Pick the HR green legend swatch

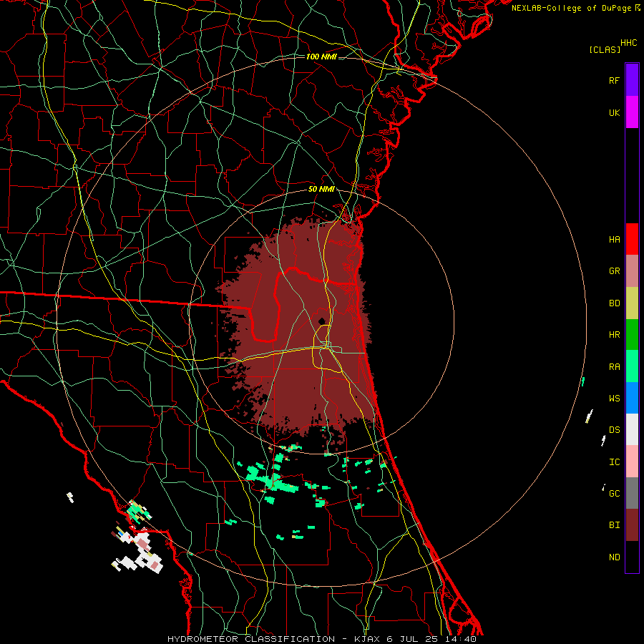click(632, 335)
